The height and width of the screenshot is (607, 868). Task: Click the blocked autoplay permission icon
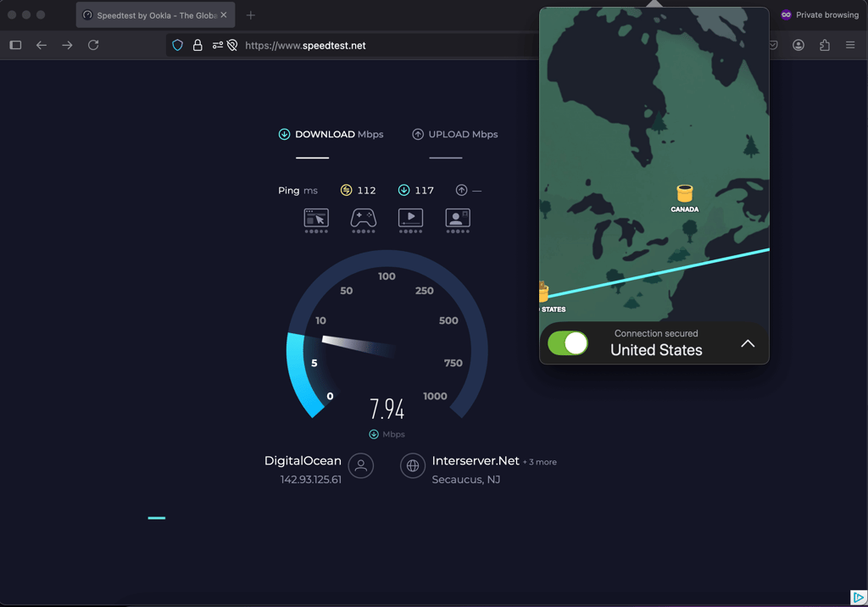click(232, 45)
